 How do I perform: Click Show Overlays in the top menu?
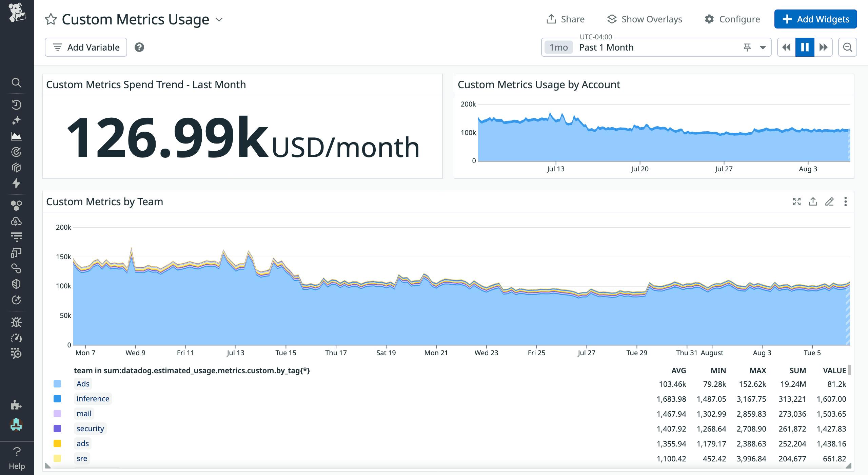pos(645,19)
